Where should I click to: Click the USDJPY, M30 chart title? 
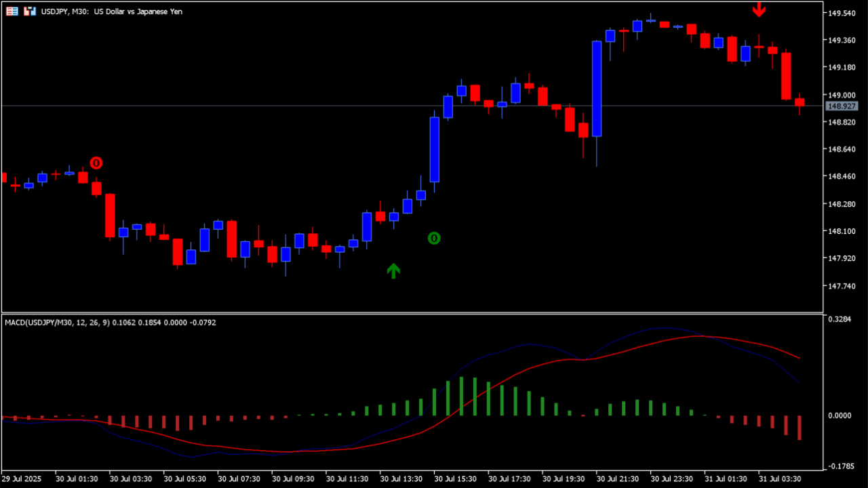[x=111, y=12]
